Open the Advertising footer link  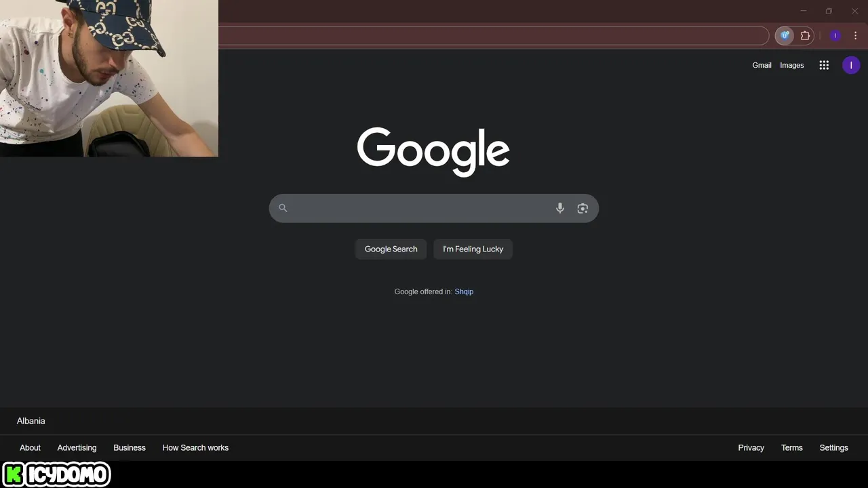pyautogui.click(x=77, y=448)
